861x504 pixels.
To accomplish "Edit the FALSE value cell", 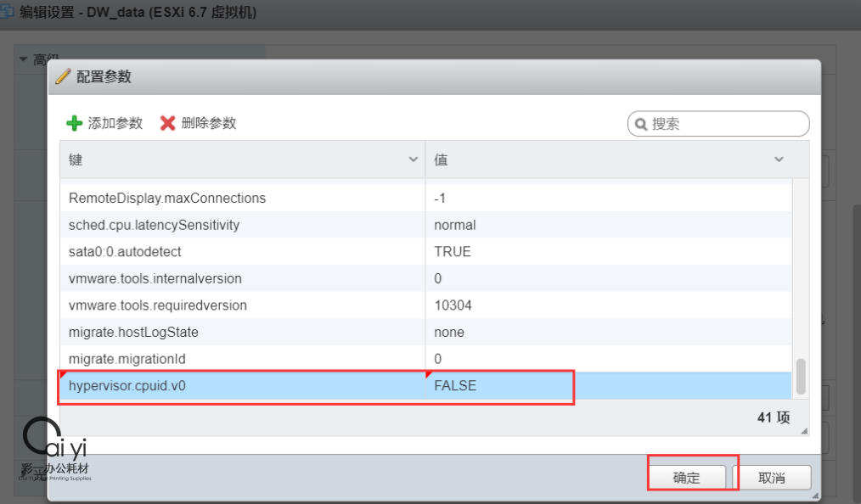I will click(455, 385).
